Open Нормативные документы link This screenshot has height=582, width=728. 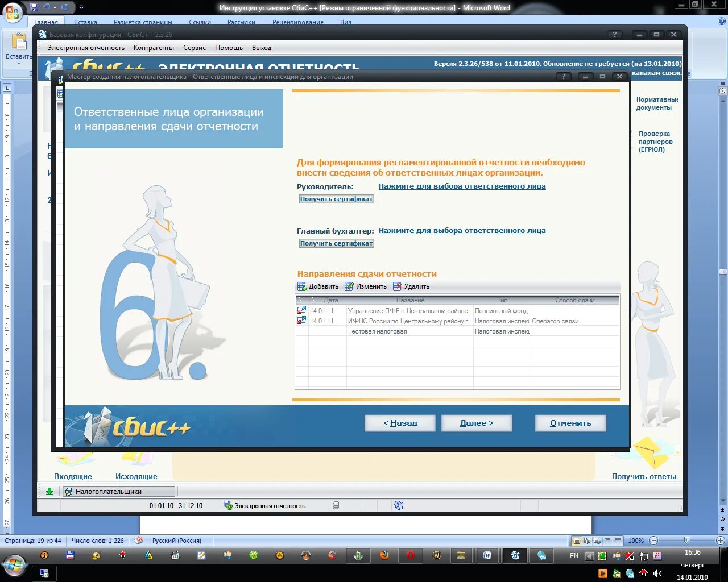(x=657, y=103)
